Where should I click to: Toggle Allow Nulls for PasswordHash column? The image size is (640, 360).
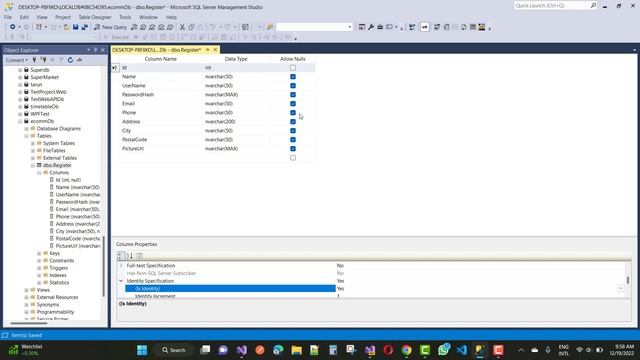pos(293,95)
